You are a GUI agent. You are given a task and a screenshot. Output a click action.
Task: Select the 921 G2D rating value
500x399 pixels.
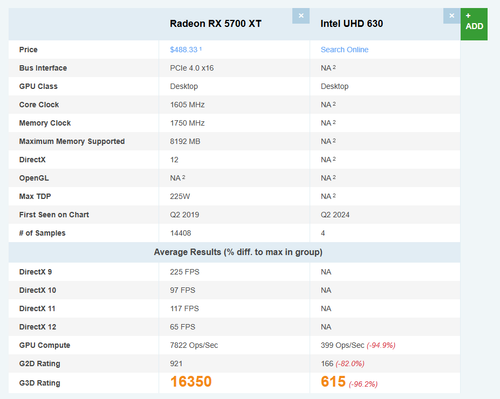click(176, 364)
